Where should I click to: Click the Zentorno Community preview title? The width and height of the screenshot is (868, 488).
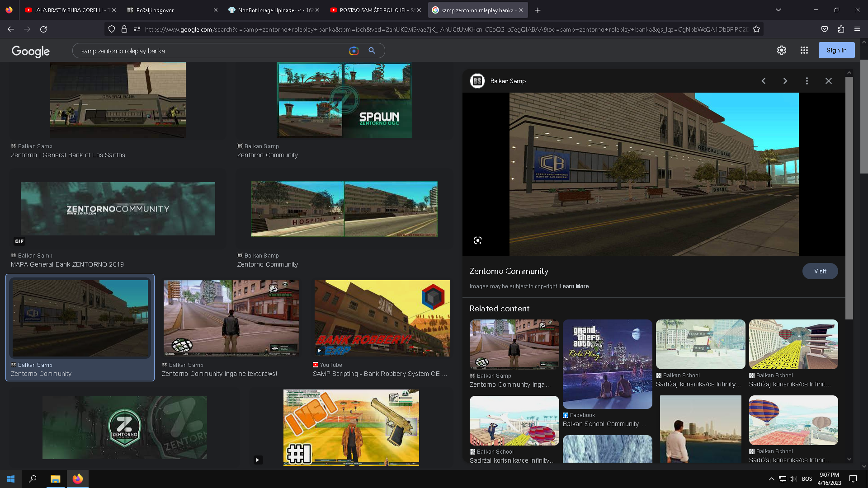click(509, 271)
